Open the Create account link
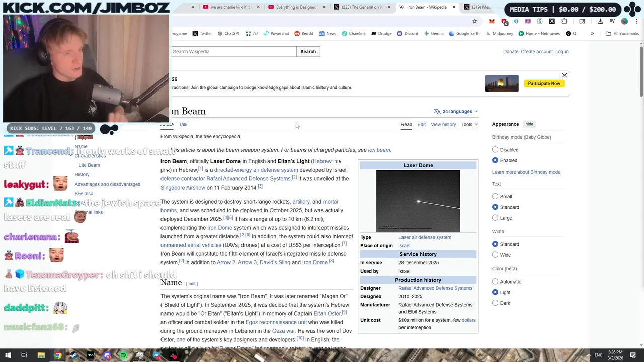 tap(537, 52)
